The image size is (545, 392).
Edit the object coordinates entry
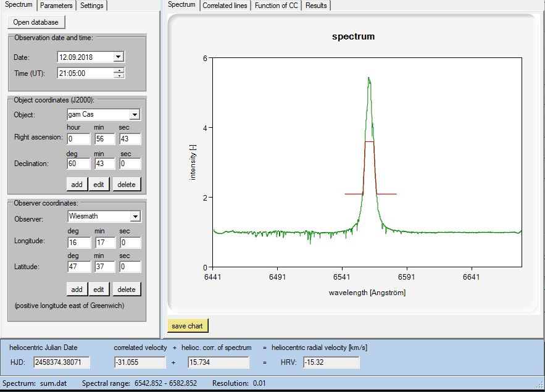[99, 185]
